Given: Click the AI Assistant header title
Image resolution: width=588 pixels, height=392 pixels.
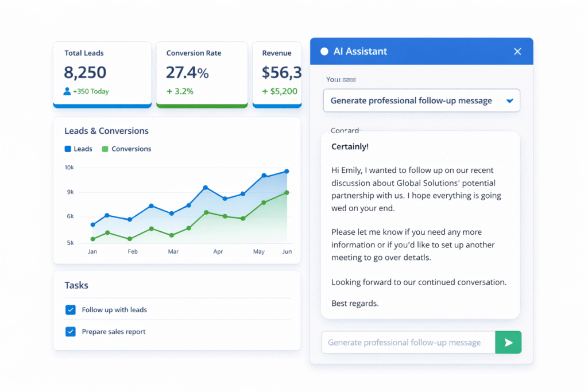Looking at the screenshot, I should click(x=361, y=52).
